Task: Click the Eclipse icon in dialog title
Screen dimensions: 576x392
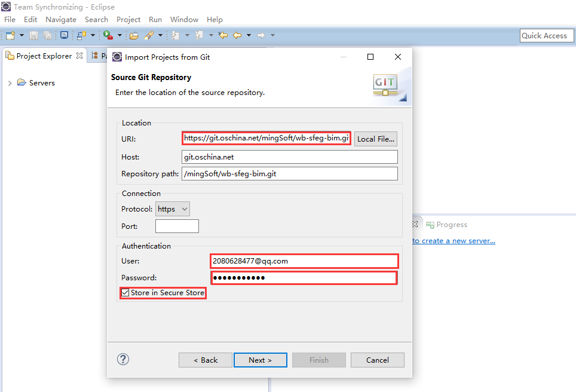Action: click(117, 57)
